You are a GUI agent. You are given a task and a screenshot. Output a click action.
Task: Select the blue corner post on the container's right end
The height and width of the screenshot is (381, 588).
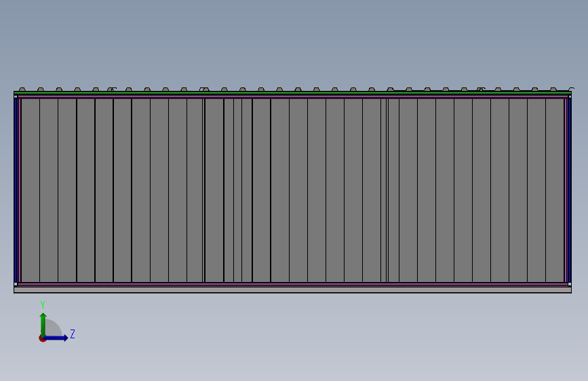[x=570, y=190]
